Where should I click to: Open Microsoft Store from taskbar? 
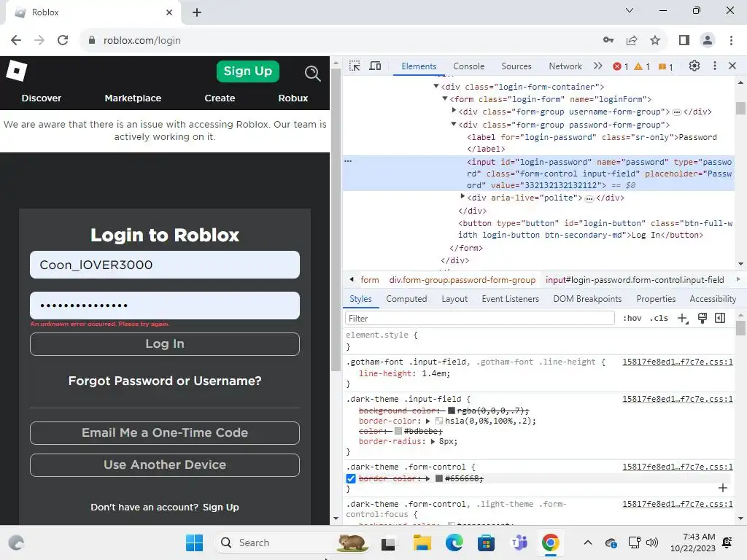click(486, 542)
